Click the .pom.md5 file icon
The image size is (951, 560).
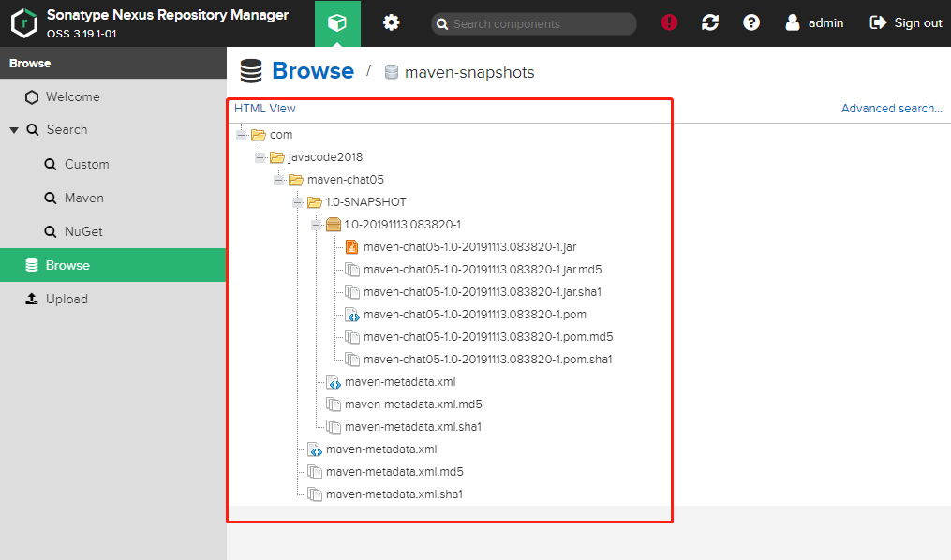pyautogui.click(x=351, y=337)
